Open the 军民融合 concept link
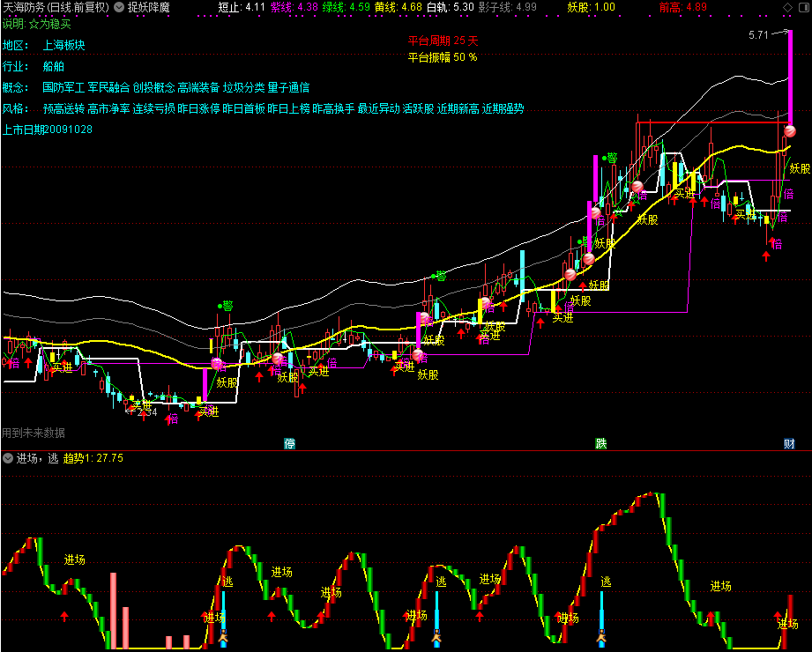The width and height of the screenshot is (812, 652). click(x=108, y=87)
